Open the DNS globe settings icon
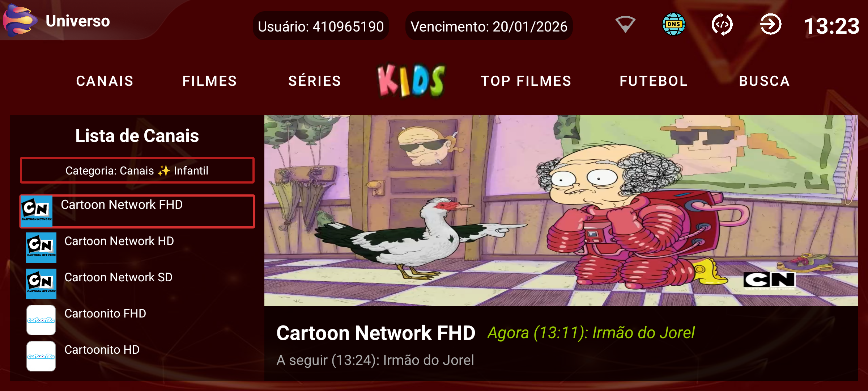Viewport: 868px width, 391px height. click(x=673, y=24)
